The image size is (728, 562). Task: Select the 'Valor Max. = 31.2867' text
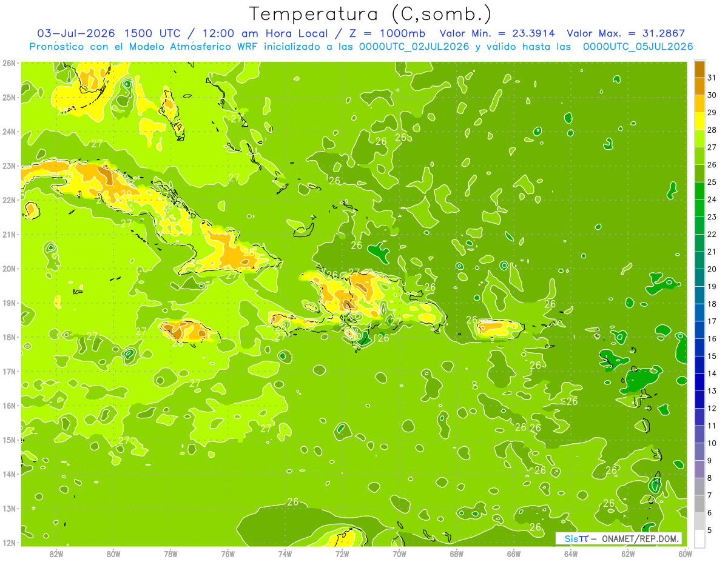[625, 33]
